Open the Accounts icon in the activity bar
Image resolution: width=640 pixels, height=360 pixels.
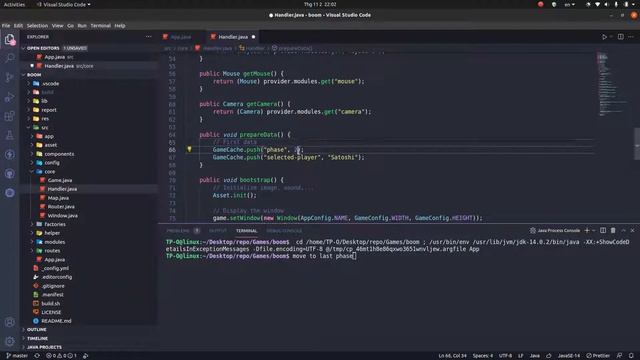click(9, 322)
